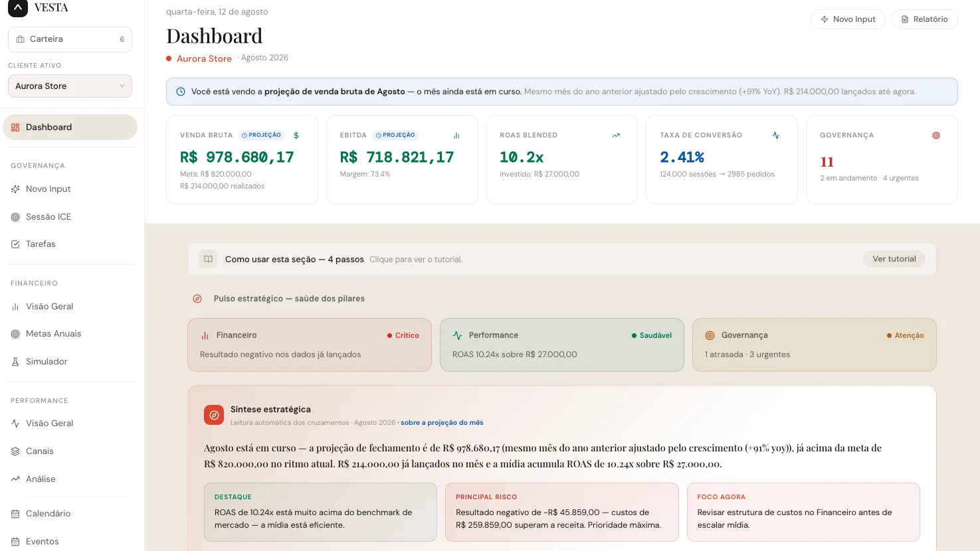The image size is (980, 551).
Task: Click the target icon in Governança pillar
Action: 710,336
